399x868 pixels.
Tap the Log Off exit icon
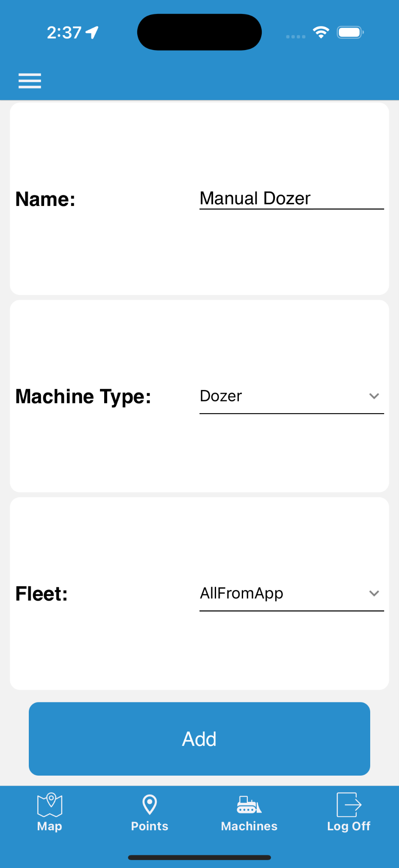tap(349, 804)
